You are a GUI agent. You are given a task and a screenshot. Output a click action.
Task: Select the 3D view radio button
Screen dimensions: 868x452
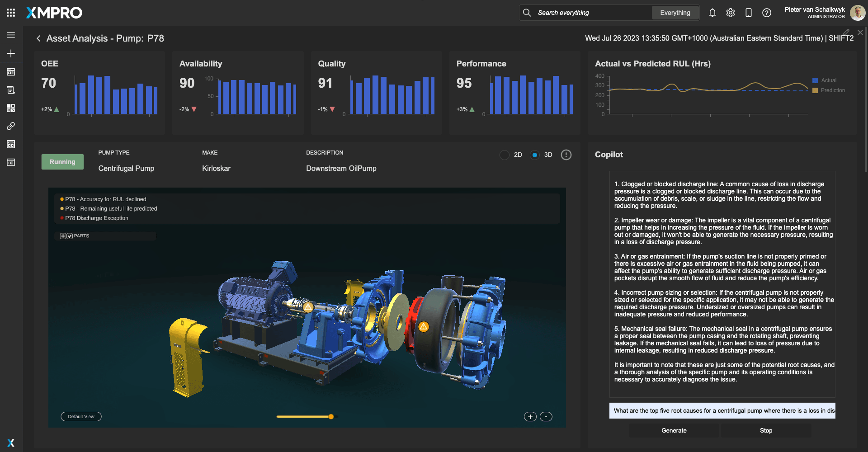(x=535, y=155)
